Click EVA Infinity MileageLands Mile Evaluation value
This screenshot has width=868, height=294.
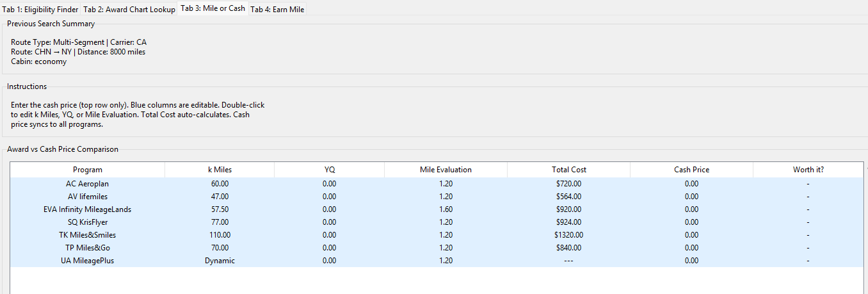446,209
